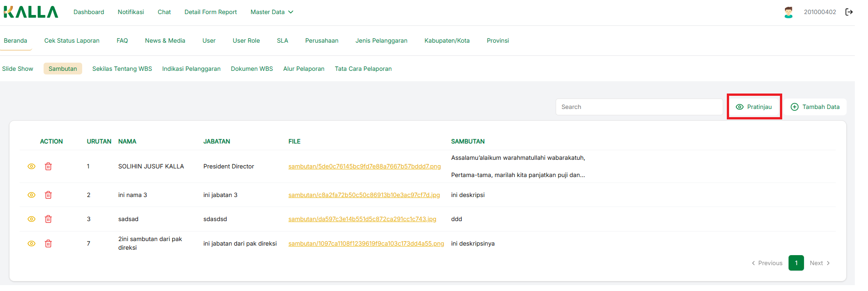The height and width of the screenshot is (291, 868).
Task: Delete the sadsad row entry
Action: (x=48, y=219)
